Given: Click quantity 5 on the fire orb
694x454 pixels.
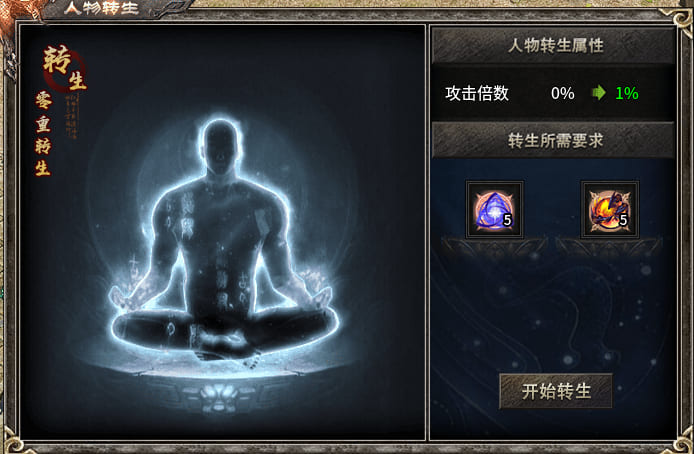Looking at the screenshot, I should 623,220.
